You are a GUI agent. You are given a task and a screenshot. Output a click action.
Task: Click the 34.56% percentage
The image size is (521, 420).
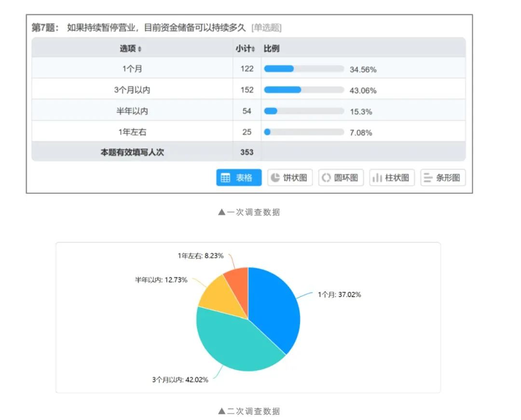[363, 69]
